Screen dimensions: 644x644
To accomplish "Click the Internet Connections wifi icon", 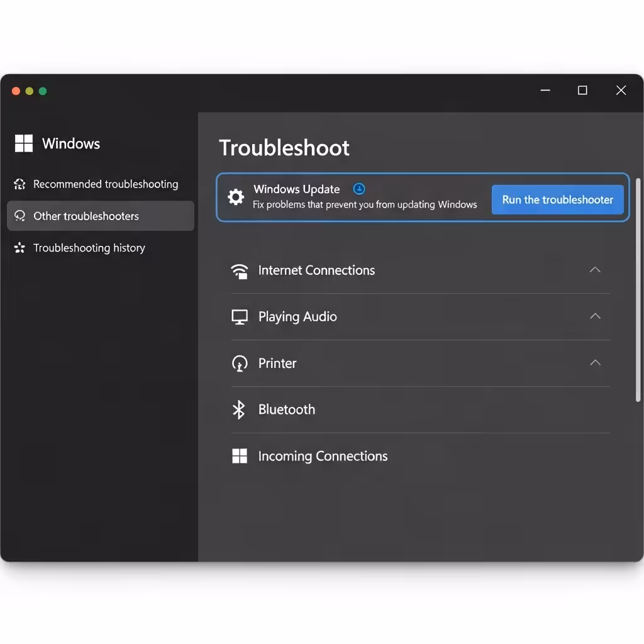I will pos(240,270).
